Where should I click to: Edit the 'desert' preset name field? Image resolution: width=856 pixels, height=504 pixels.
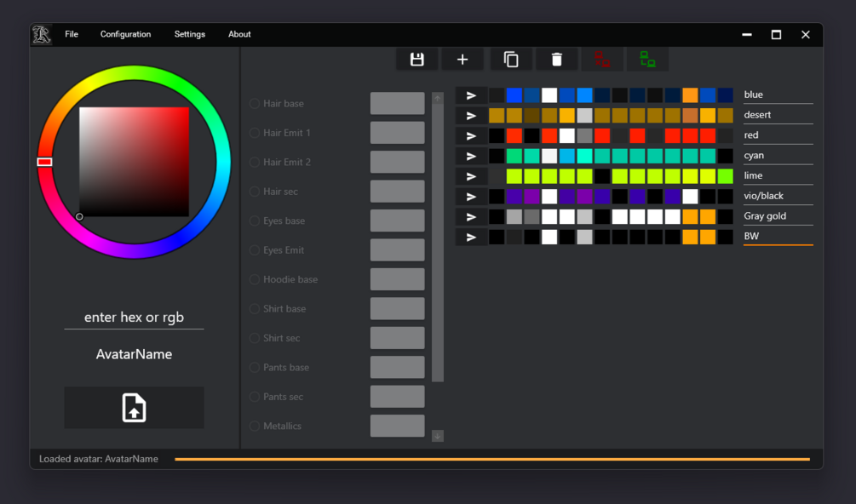(778, 115)
